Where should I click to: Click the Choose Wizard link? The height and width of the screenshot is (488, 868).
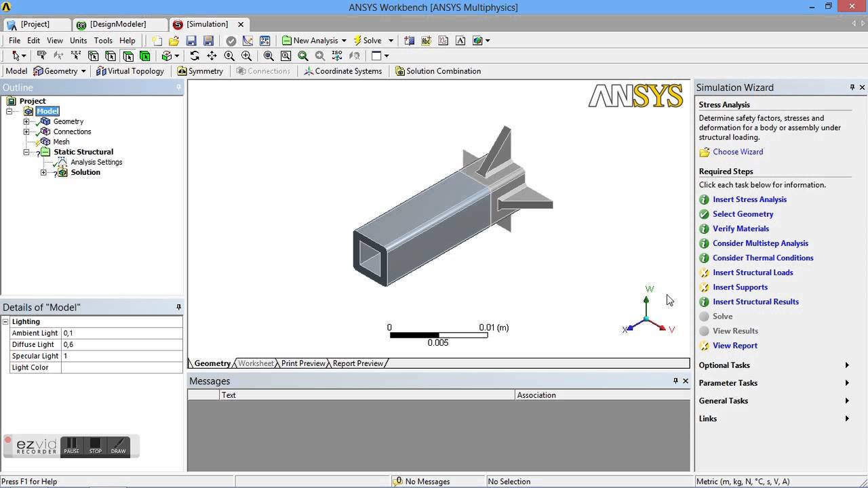tap(738, 152)
